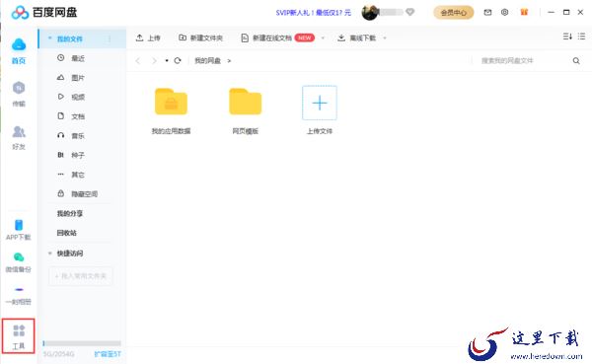Open the settings gear icon
Image resolution: width=592 pixels, height=364 pixels.
504,13
